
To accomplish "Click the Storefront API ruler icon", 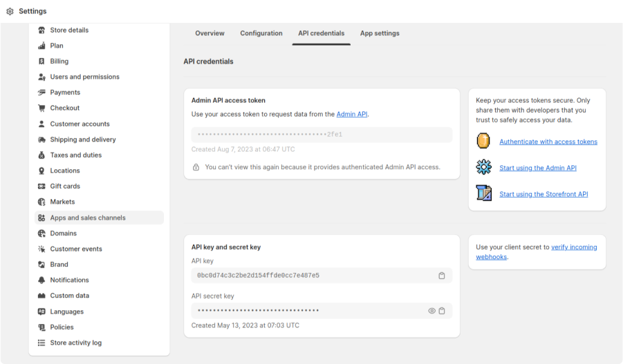I will (483, 193).
